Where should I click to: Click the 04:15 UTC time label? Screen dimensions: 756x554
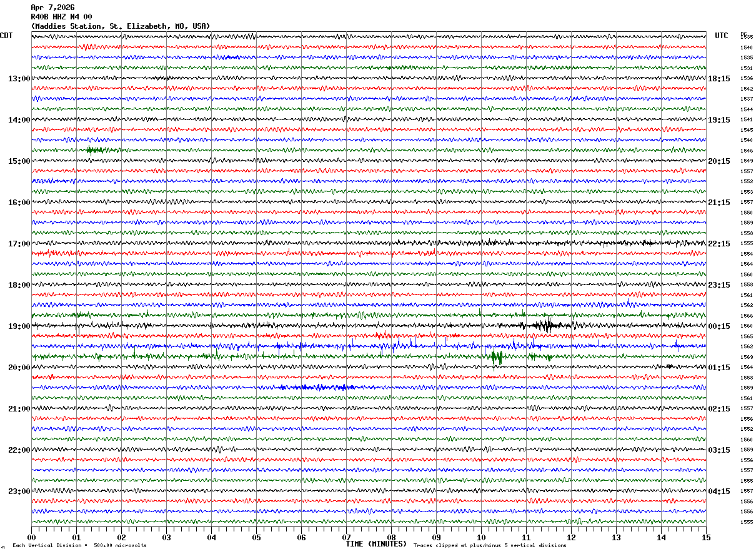click(719, 491)
